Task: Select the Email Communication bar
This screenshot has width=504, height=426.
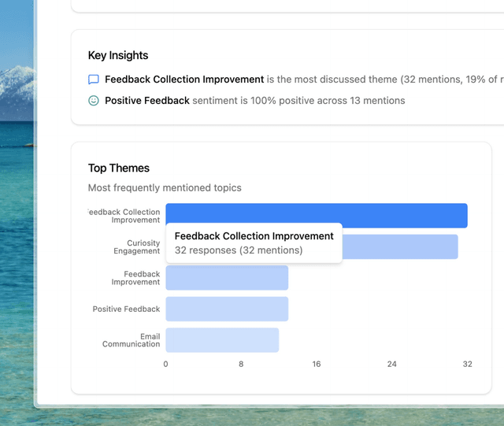Action: pos(222,340)
